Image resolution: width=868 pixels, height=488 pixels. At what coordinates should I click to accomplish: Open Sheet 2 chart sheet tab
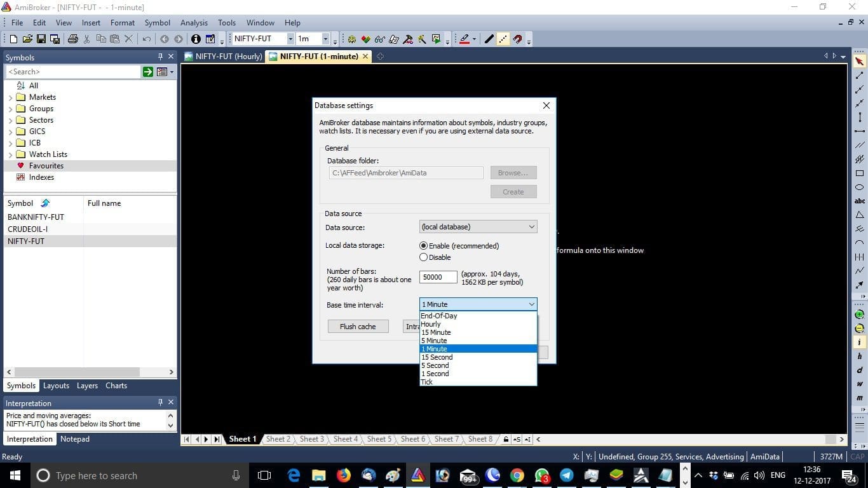point(278,439)
